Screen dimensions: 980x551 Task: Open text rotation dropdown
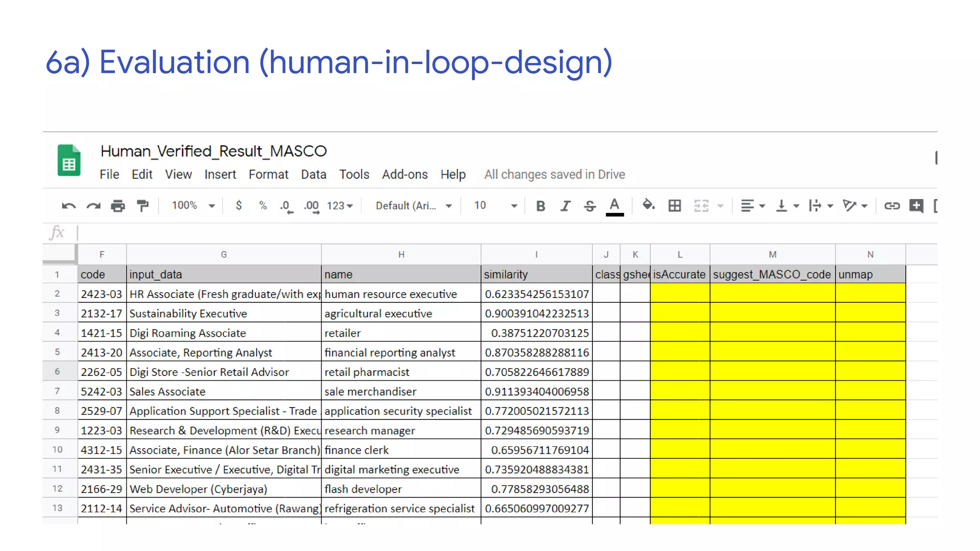pyautogui.click(x=855, y=206)
